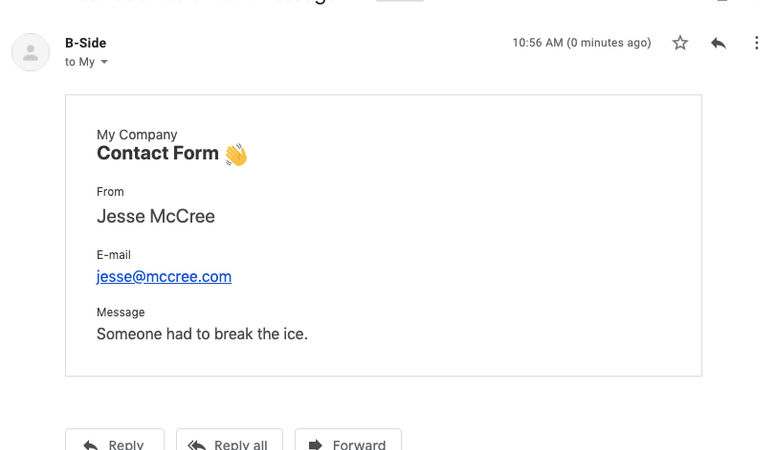
Task: Click the reply arrow icon beside the star
Action: (x=718, y=43)
